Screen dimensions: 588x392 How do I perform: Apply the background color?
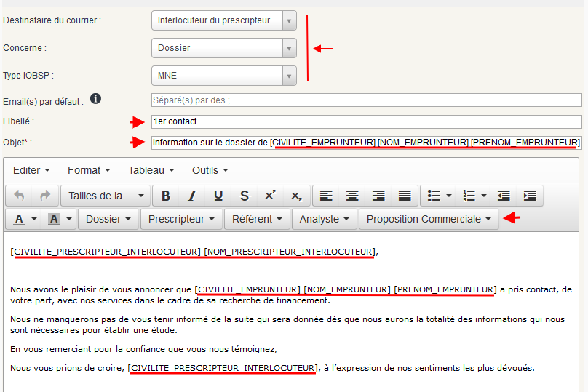[x=54, y=219]
